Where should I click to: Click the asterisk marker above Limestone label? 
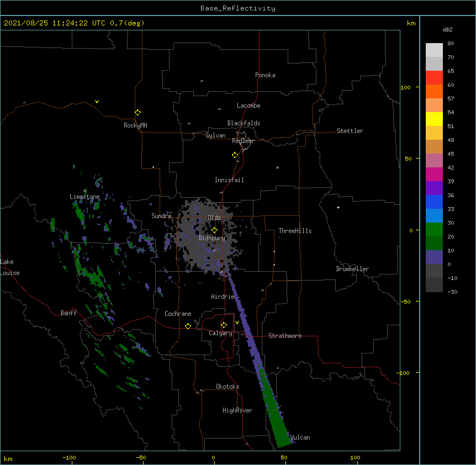(85, 191)
